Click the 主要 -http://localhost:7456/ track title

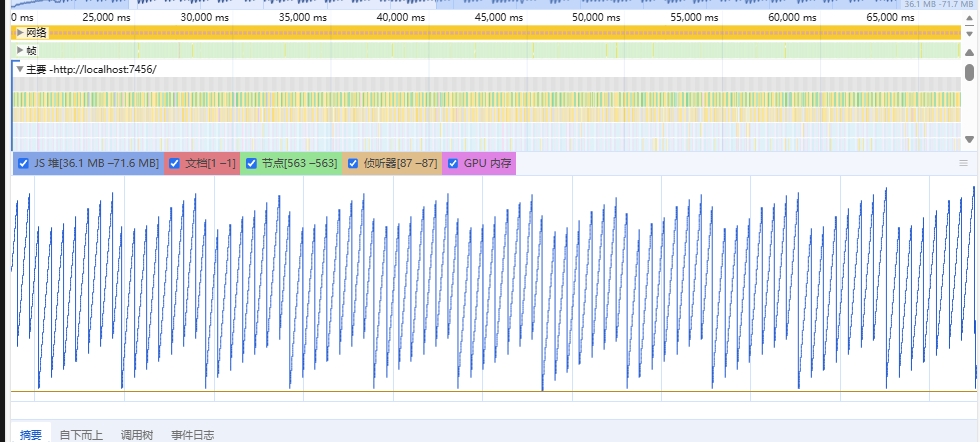[x=91, y=69]
